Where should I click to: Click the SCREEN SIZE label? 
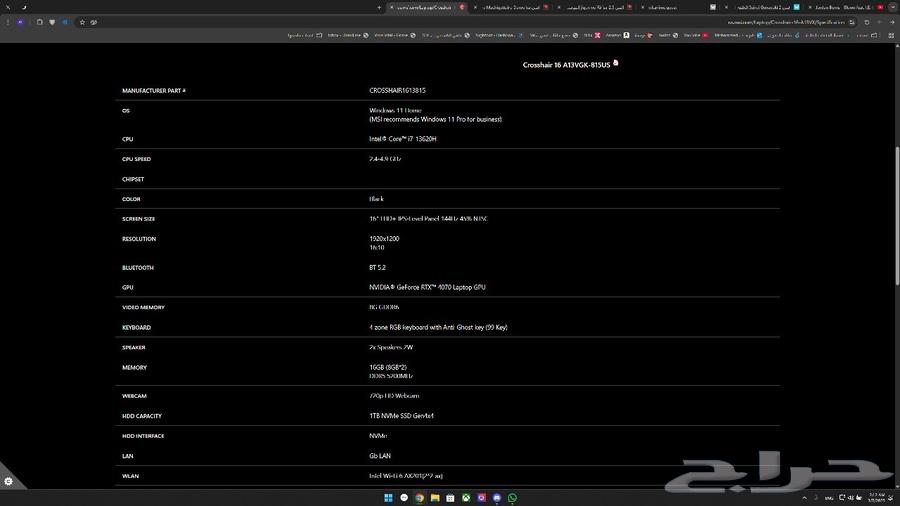(138, 219)
